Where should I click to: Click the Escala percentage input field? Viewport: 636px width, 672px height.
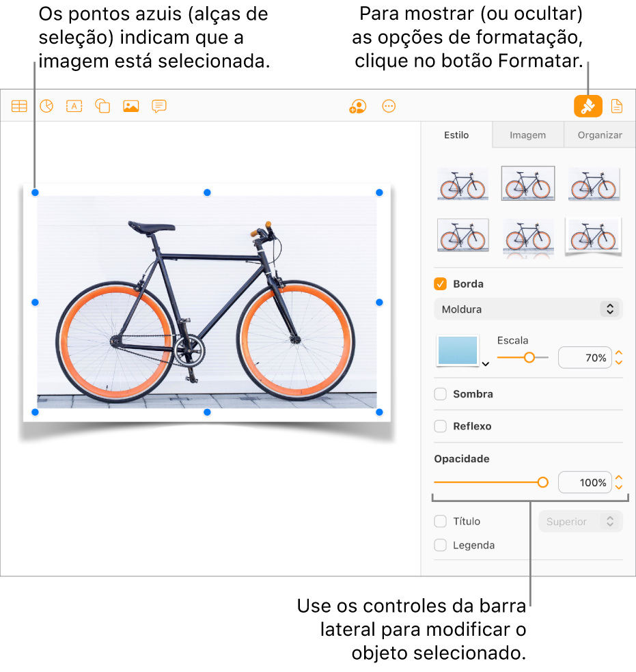point(585,357)
